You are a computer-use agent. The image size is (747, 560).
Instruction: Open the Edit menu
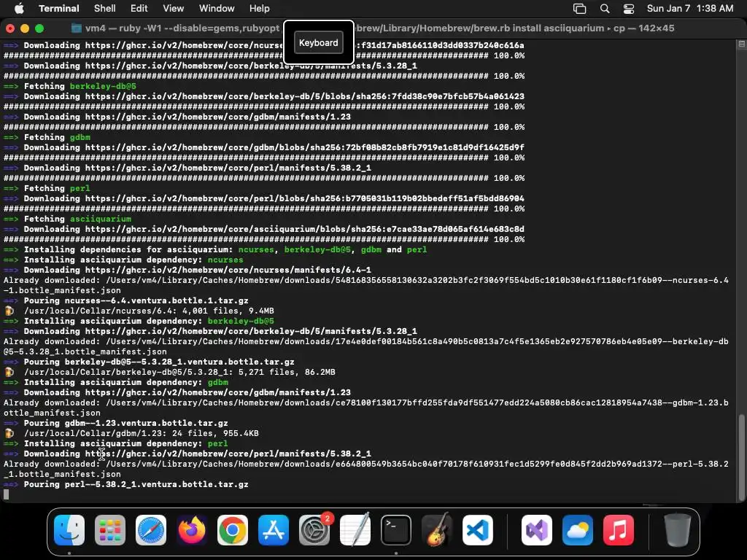tap(139, 8)
